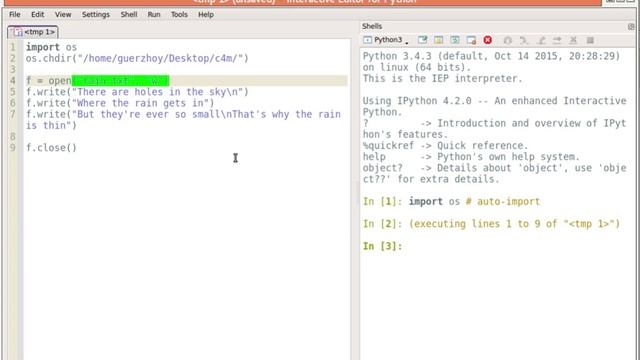
Task: Click the 'In [1]: import os # auto-import' line
Action: click(451, 202)
